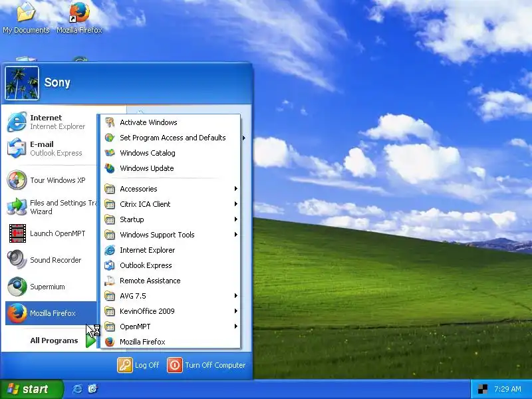This screenshot has height=399, width=532.
Task: Click the Log Off button
Action: [138, 365]
